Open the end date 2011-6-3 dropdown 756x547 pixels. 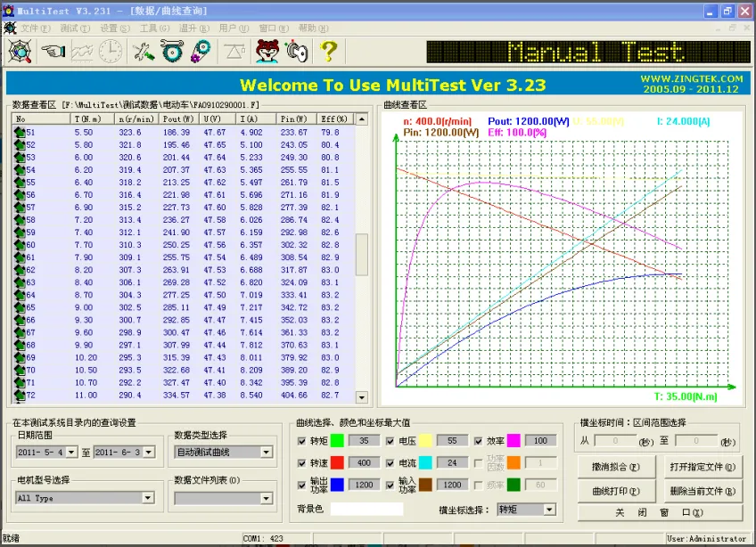(149, 452)
